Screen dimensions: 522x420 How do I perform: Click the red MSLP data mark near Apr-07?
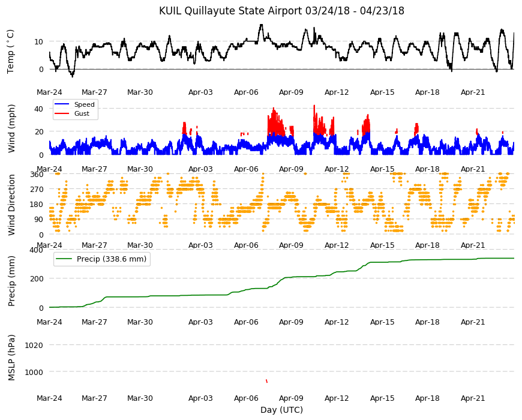[x=266, y=381]
